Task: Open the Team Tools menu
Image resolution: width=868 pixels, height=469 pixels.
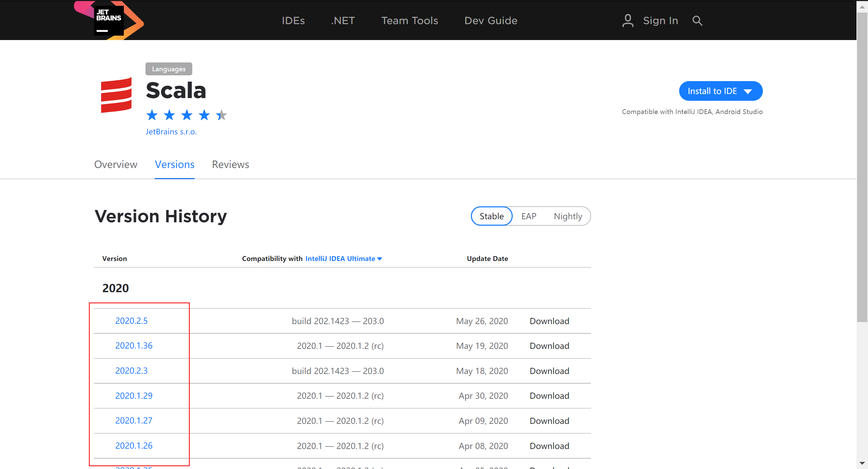Action: pos(410,20)
